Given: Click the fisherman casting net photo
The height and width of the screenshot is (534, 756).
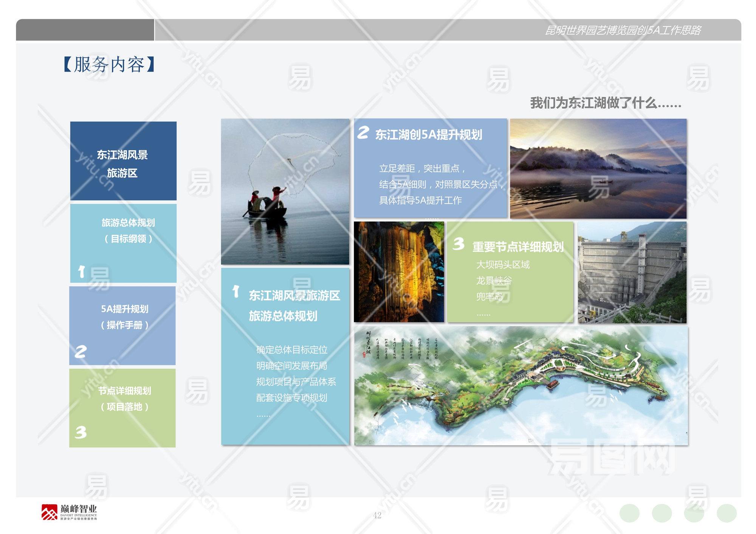Looking at the screenshot, I should point(285,191).
